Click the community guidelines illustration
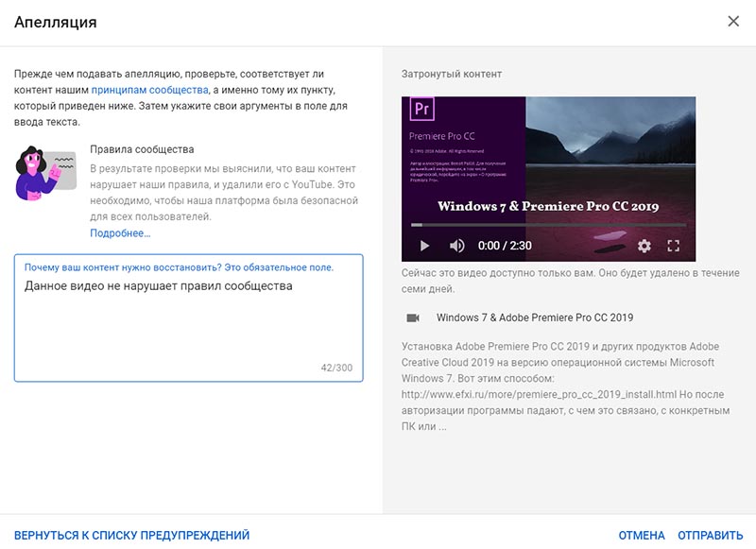Image resolution: width=756 pixels, height=549 pixels. (x=45, y=174)
